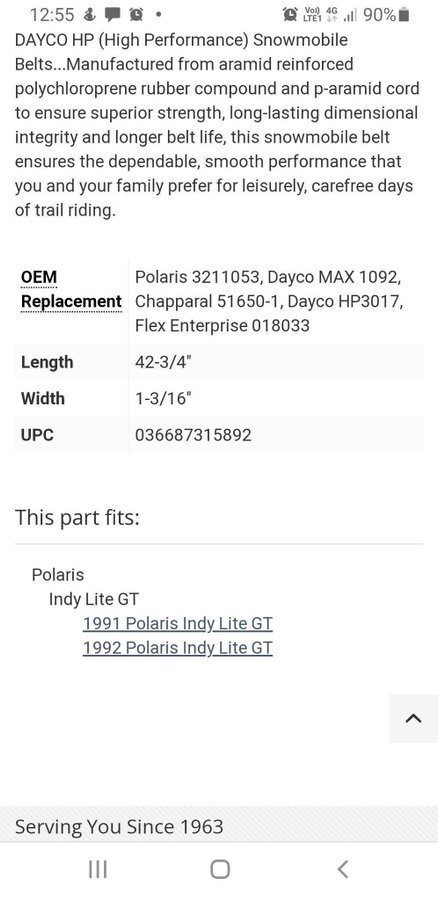Open the 1992 Polaris Indy Lite GT link
The width and height of the screenshot is (438, 900).
pos(177,648)
